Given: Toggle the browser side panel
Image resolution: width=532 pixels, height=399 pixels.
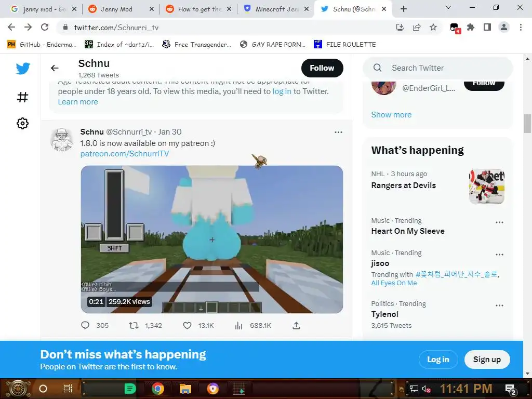Looking at the screenshot, I should point(487,27).
